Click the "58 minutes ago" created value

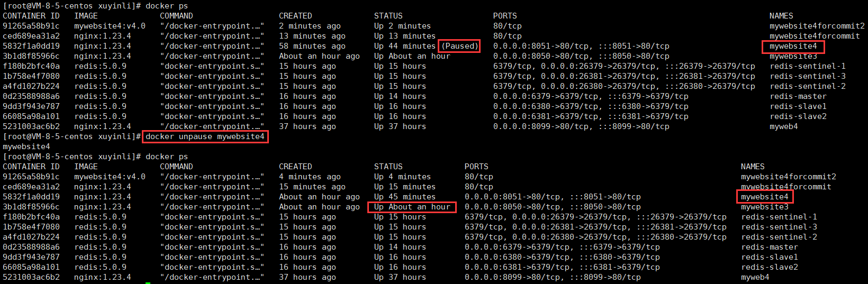point(312,46)
